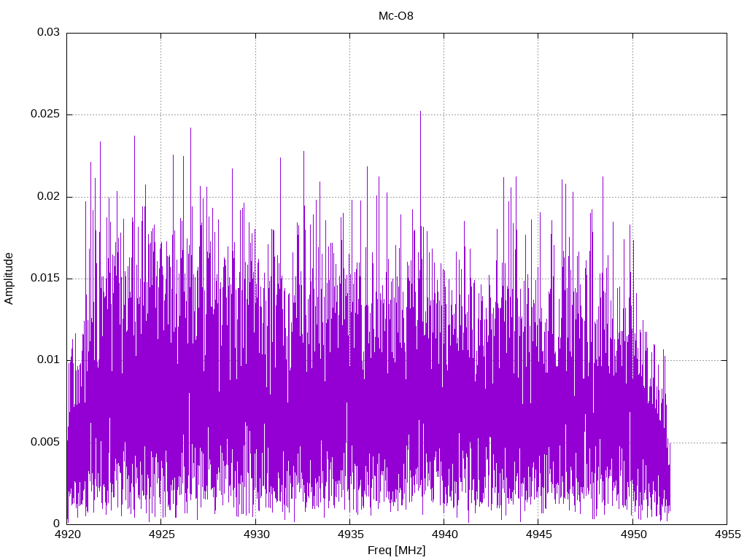Click the y-axis tick label 0.01
This screenshot has width=747, height=560.
click(x=49, y=359)
